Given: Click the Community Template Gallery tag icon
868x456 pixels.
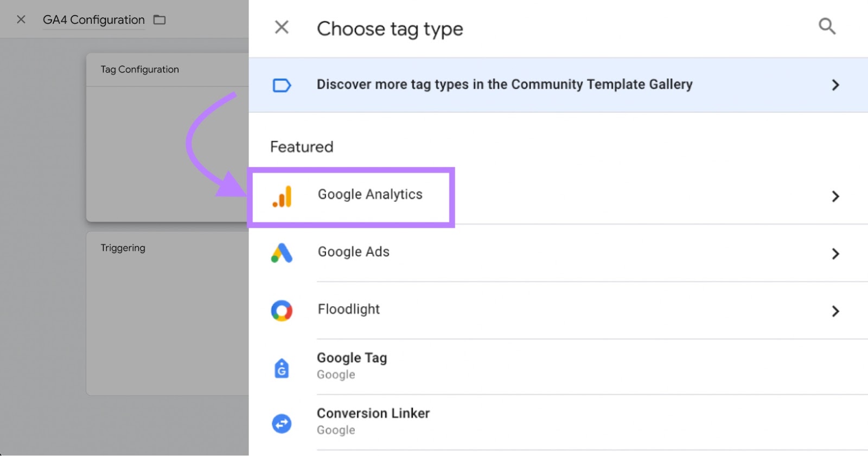Looking at the screenshot, I should tap(282, 85).
